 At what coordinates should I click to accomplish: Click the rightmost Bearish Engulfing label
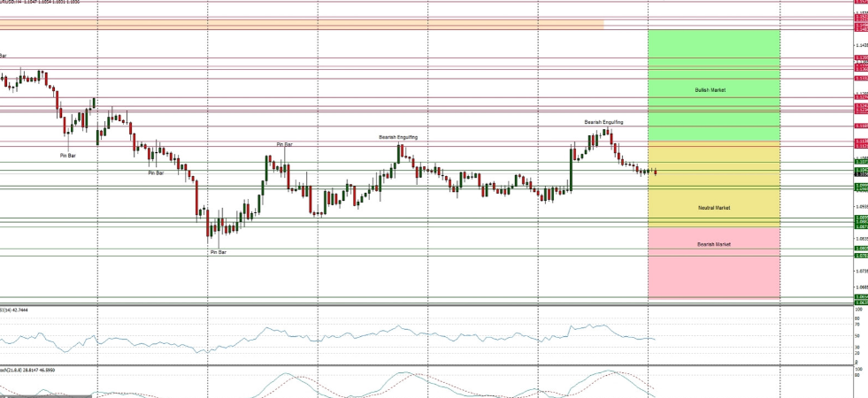coord(603,121)
